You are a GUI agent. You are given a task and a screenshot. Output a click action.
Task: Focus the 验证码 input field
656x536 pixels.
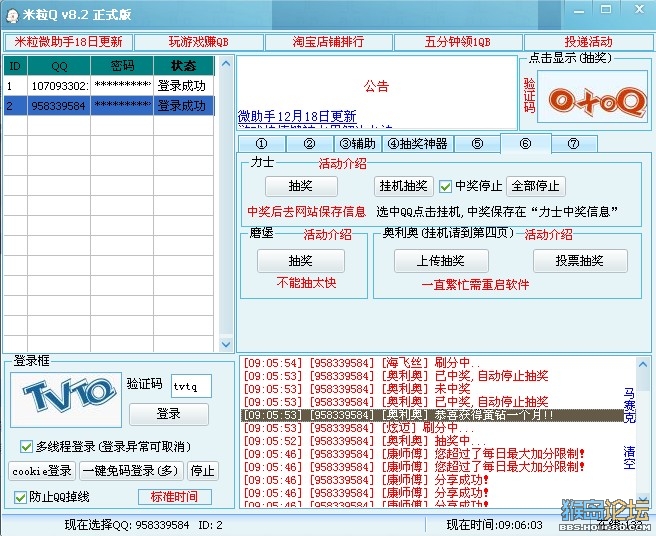click(x=191, y=386)
